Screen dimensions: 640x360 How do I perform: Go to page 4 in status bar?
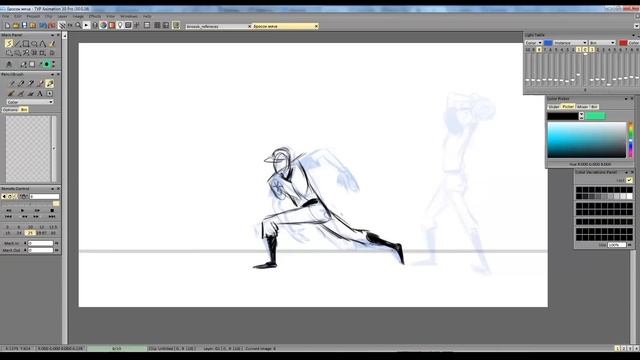[x=636, y=349]
